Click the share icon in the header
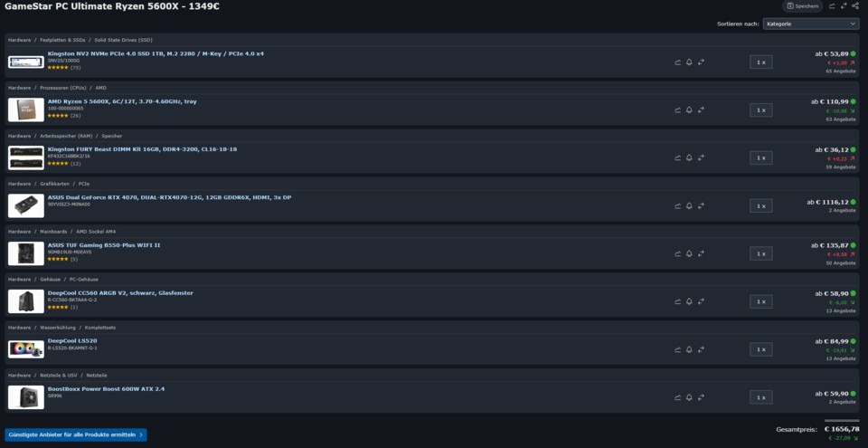 pyautogui.click(x=856, y=6)
